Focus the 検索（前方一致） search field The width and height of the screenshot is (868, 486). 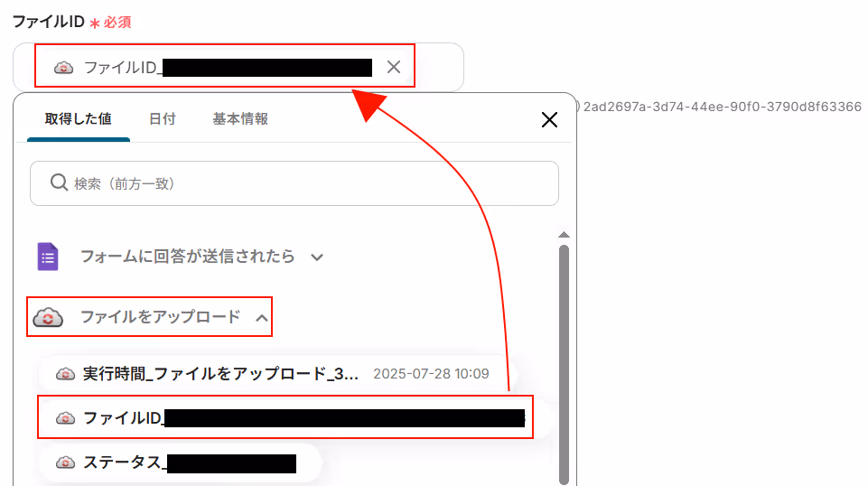[x=294, y=183]
